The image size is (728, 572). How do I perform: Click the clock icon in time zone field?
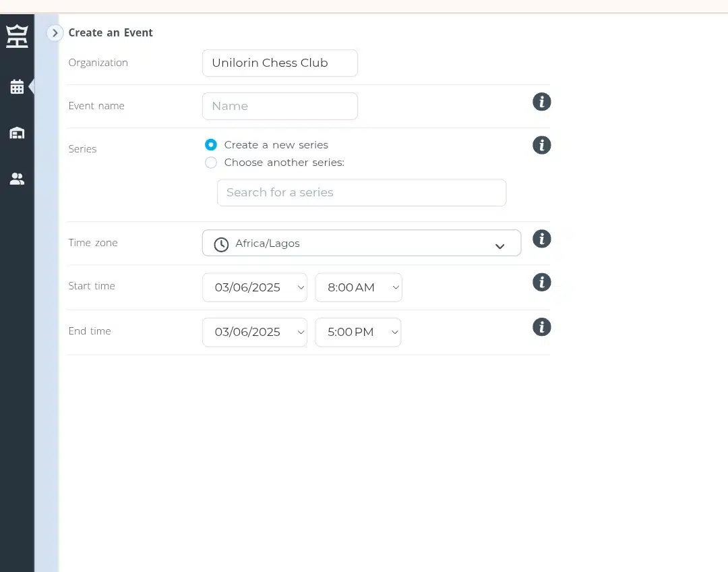[221, 244]
